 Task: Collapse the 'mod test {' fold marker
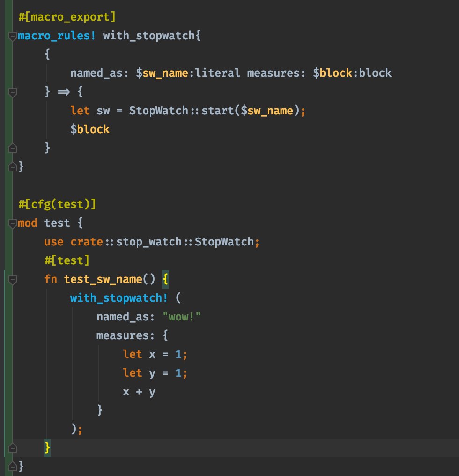(13, 223)
